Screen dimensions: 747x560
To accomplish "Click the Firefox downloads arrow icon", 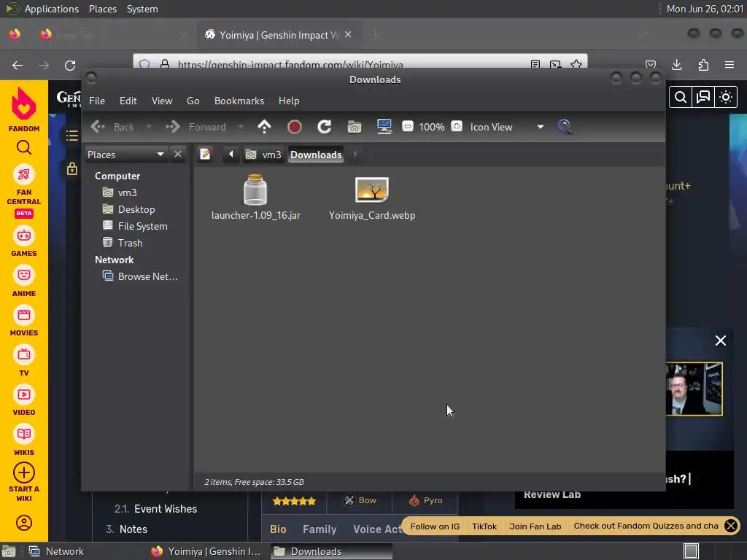I will click(x=677, y=65).
